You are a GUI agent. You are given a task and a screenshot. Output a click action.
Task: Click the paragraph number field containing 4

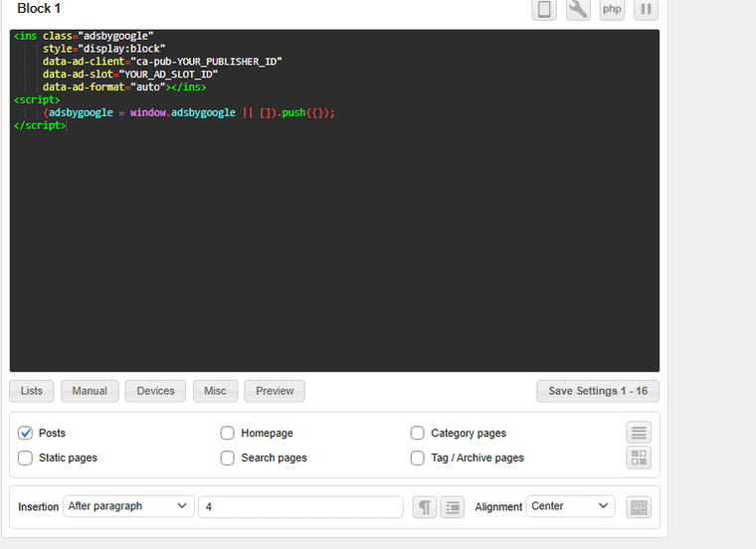tap(300, 507)
